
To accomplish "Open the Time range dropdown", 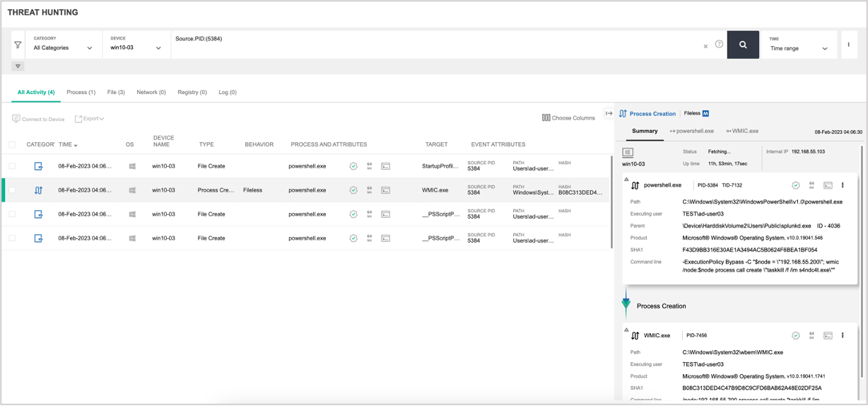I will click(x=799, y=45).
